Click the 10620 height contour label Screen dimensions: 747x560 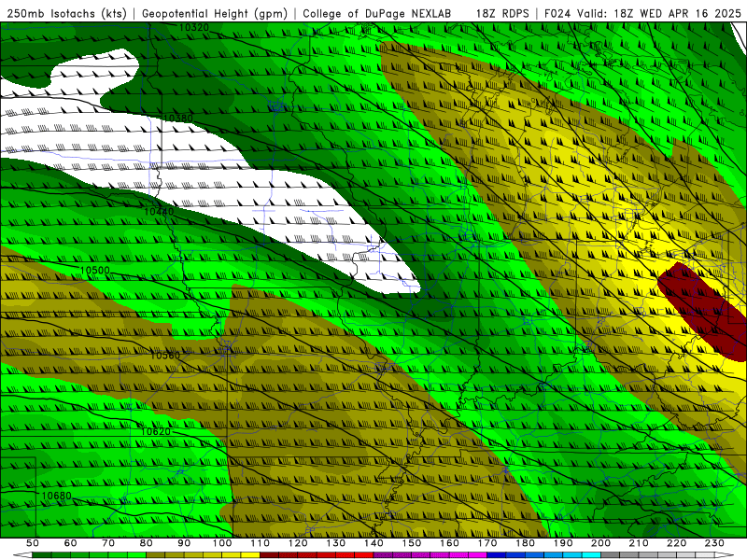156,431
